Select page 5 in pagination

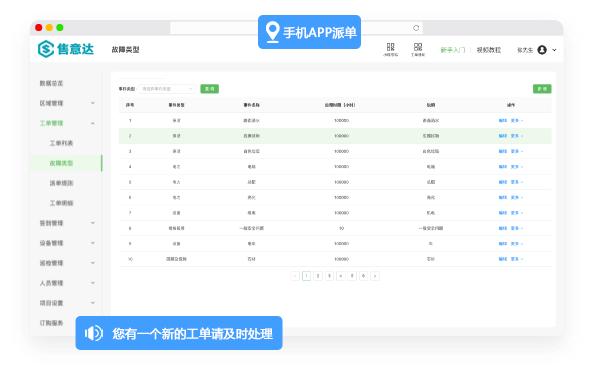point(352,276)
